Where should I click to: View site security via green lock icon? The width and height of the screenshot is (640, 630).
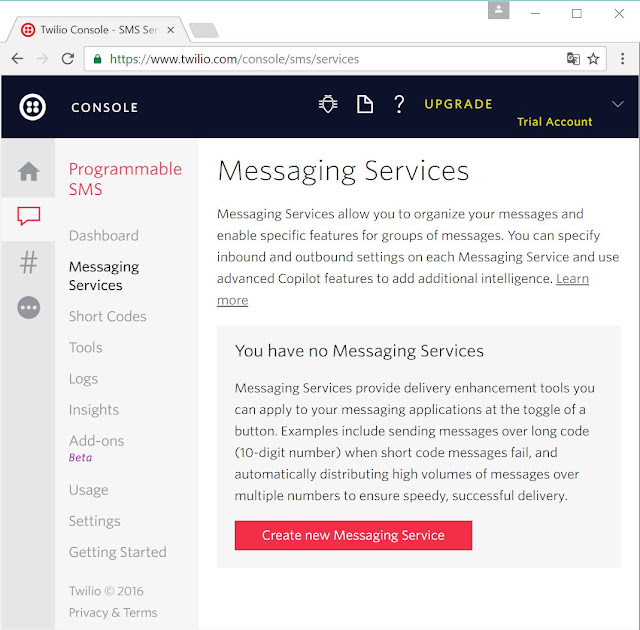[97, 59]
